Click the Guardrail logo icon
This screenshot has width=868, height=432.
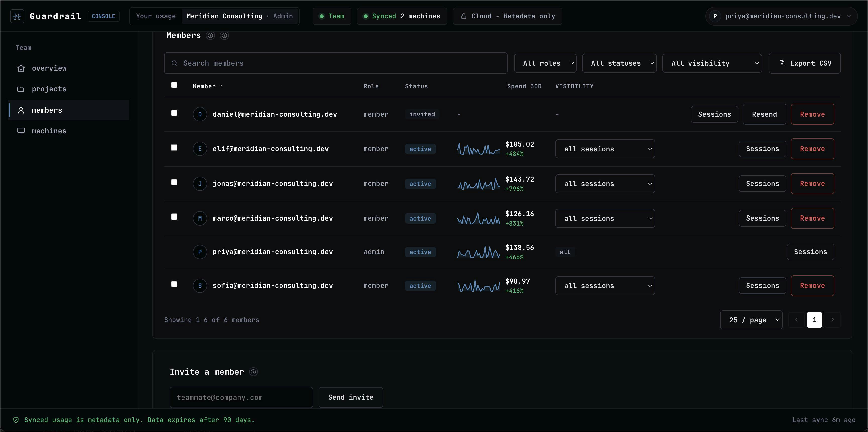point(17,16)
